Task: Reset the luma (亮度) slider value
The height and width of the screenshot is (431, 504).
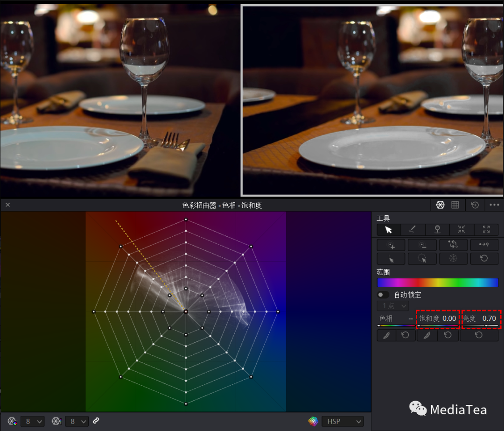Action: point(479,335)
